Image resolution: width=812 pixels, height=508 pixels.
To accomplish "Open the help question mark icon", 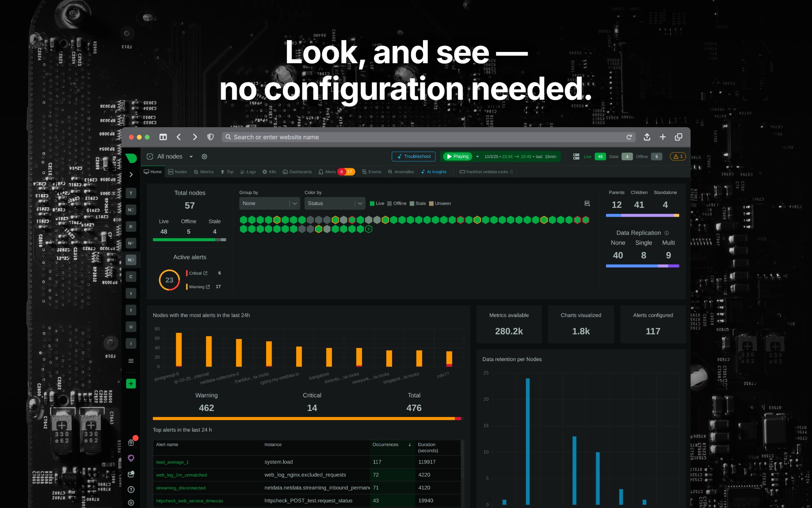I will pyautogui.click(x=131, y=490).
